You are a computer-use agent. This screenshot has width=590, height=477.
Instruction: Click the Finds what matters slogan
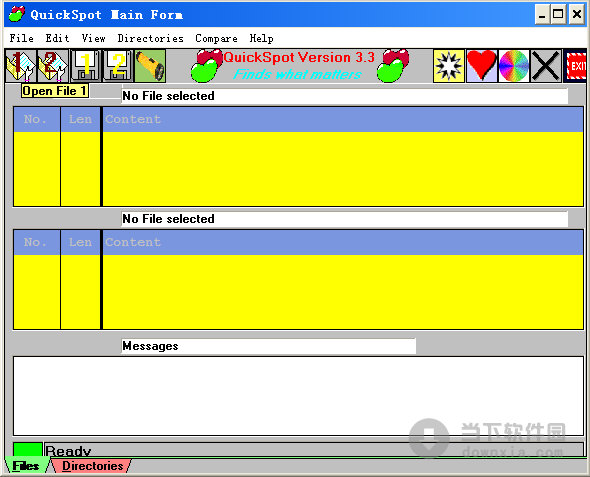[298, 74]
